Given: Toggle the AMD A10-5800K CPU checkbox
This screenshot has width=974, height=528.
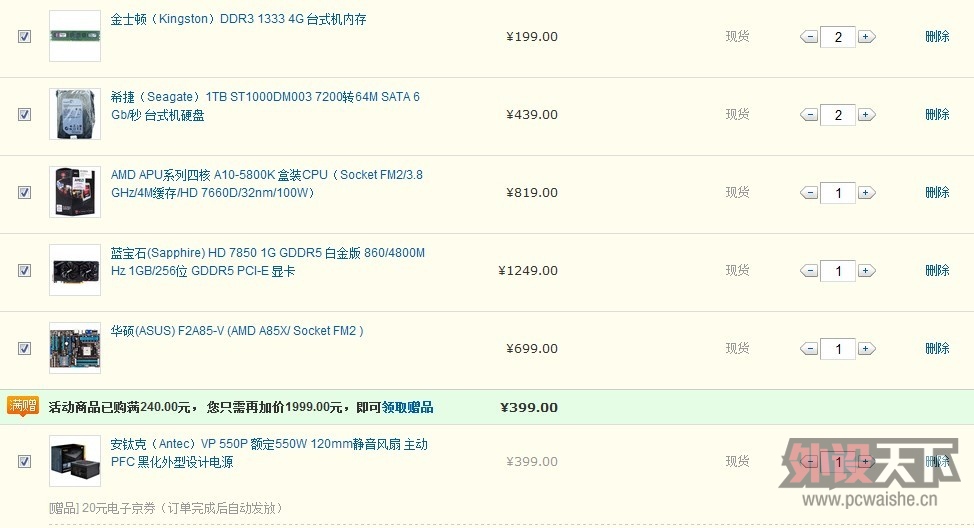Looking at the screenshot, I should (x=24, y=193).
